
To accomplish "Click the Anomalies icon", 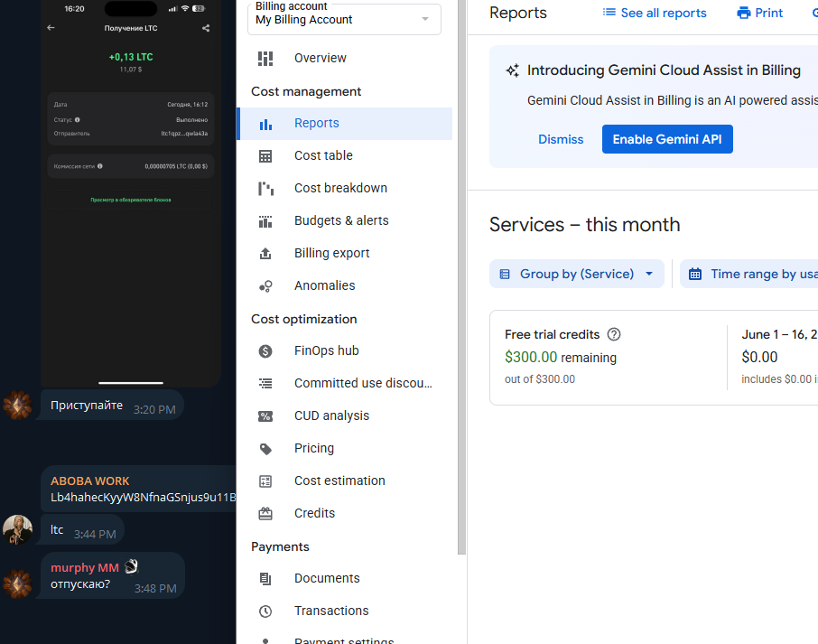I will 265,286.
